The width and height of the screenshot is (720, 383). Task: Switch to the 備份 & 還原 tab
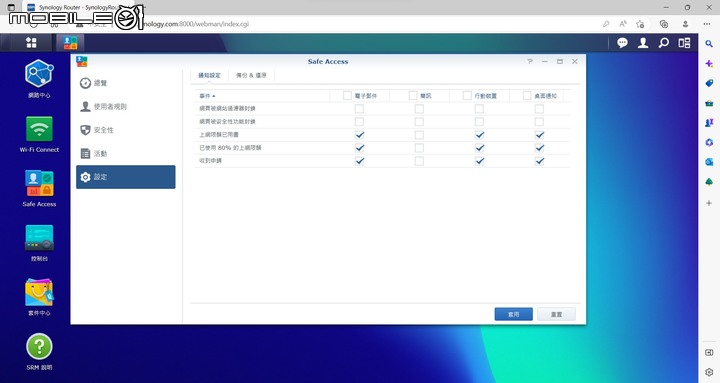[251, 75]
